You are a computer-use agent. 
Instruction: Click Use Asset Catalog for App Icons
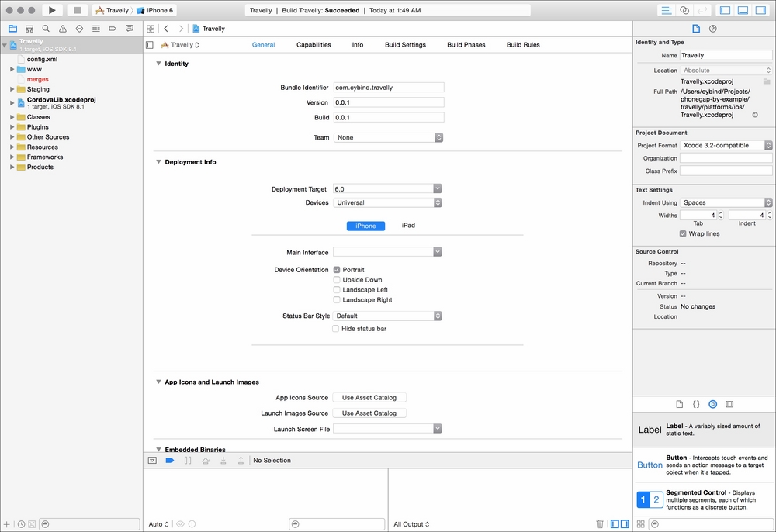(369, 398)
